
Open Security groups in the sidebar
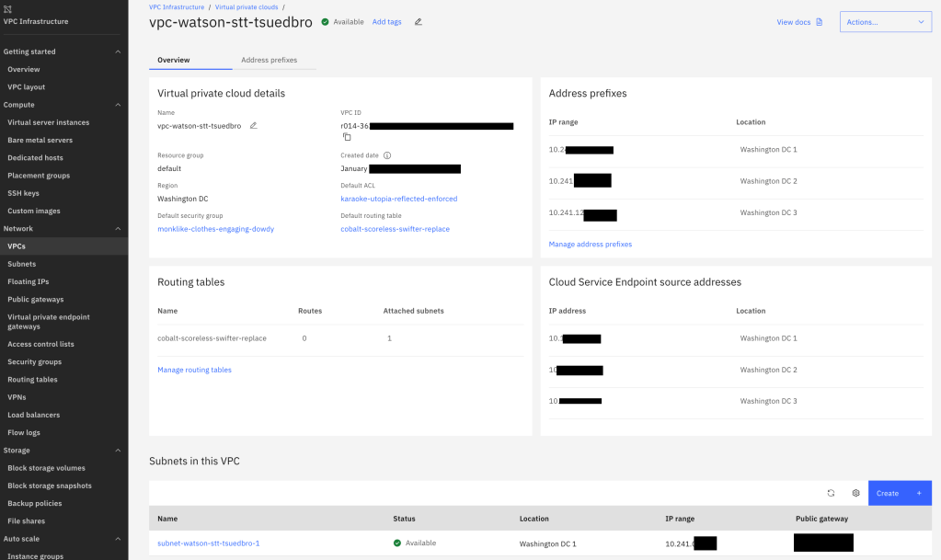pyautogui.click(x=35, y=362)
